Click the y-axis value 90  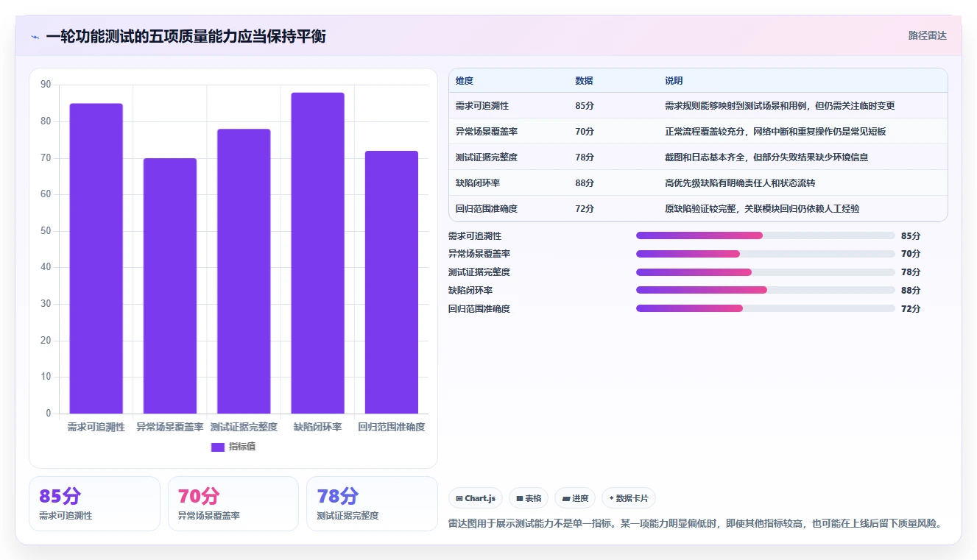pos(46,85)
